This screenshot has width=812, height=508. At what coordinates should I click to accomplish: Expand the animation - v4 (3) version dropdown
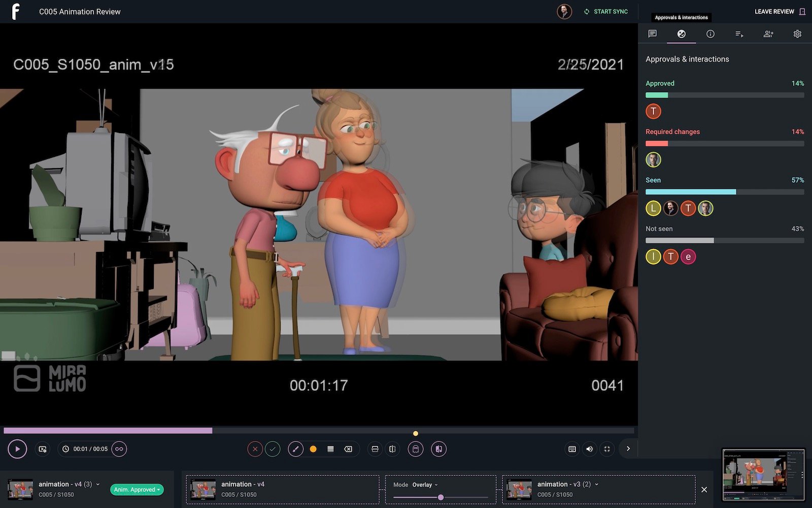[x=98, y=484]
